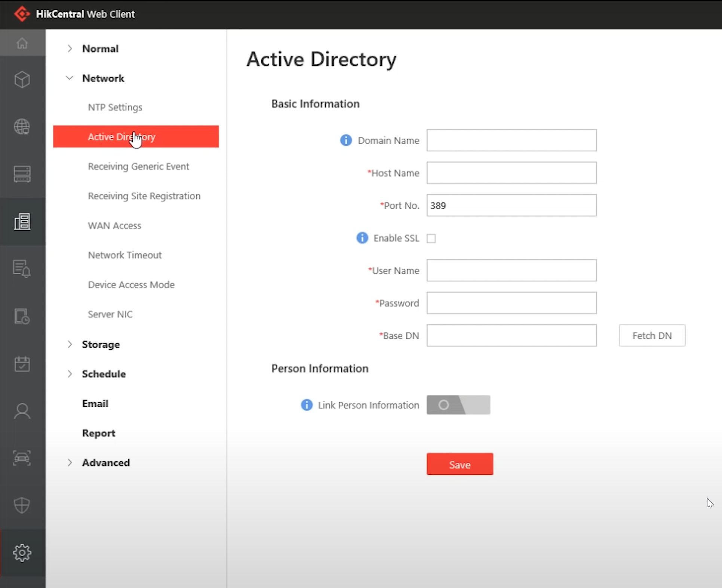The width and height of the screenshot is (722, 588).
Task: Click the Fetch DN button
Action: (x=652, y=335)
